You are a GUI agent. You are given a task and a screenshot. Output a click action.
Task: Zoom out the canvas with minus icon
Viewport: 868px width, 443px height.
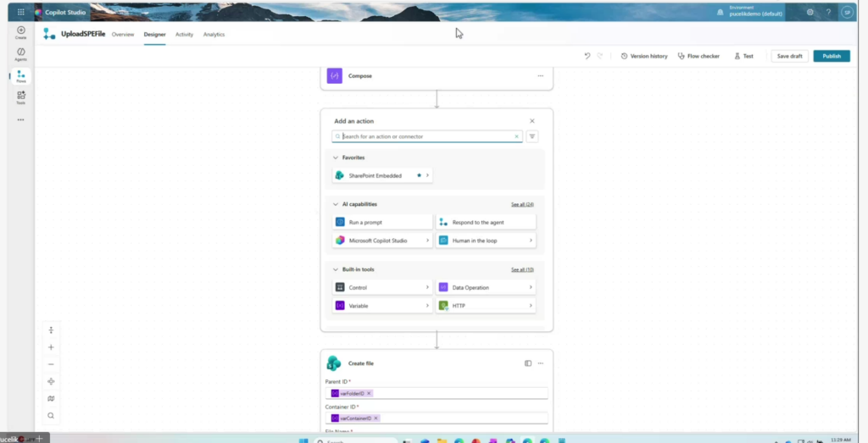[x=51, y=364]
